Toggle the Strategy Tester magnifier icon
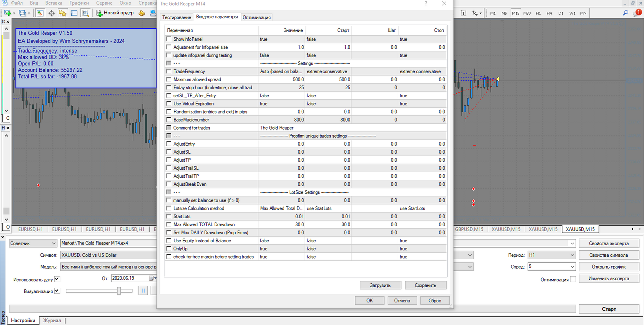This screenshot has height=325, width=644. (85, 13)
